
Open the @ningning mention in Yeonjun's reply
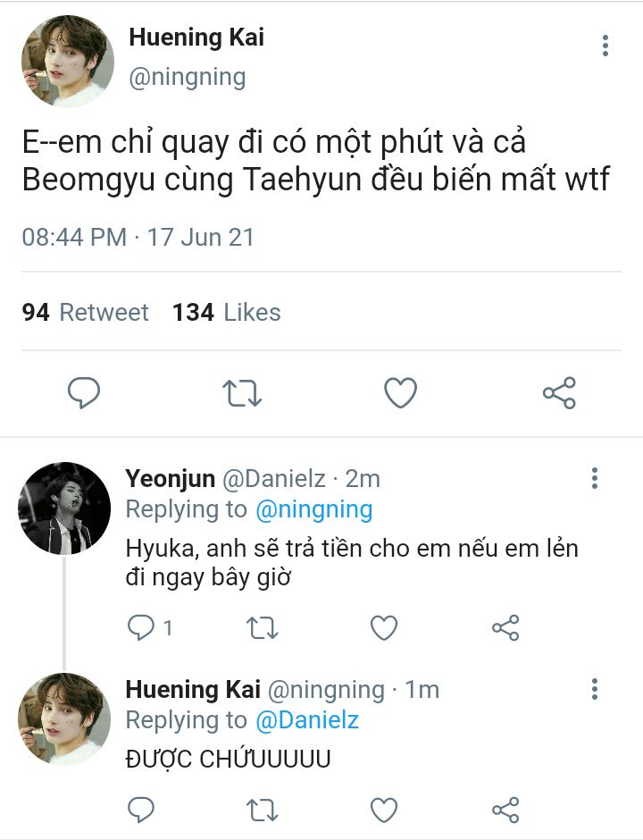point(313,510)
